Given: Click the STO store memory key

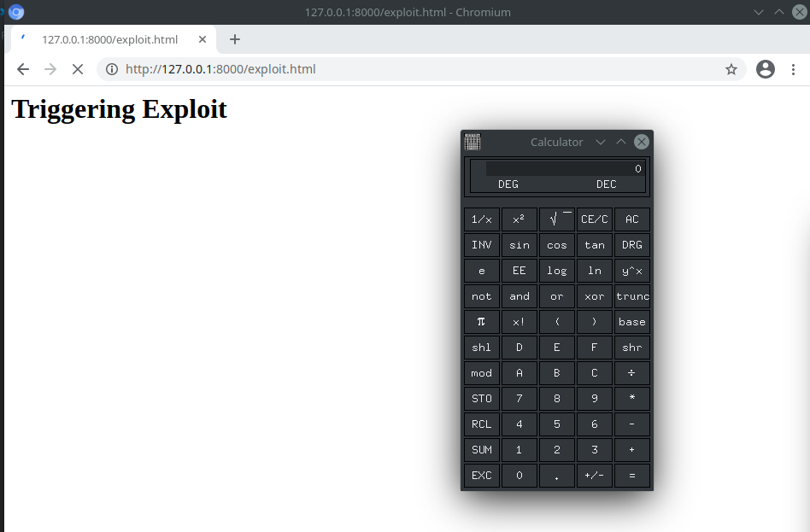Looking at the screenshot, I should 481,398.
